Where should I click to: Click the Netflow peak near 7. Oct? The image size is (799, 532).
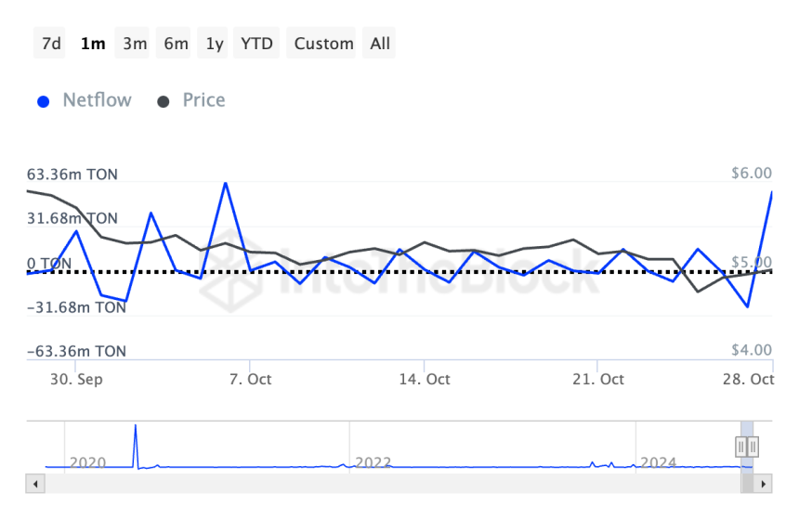[x=225, y=184]
